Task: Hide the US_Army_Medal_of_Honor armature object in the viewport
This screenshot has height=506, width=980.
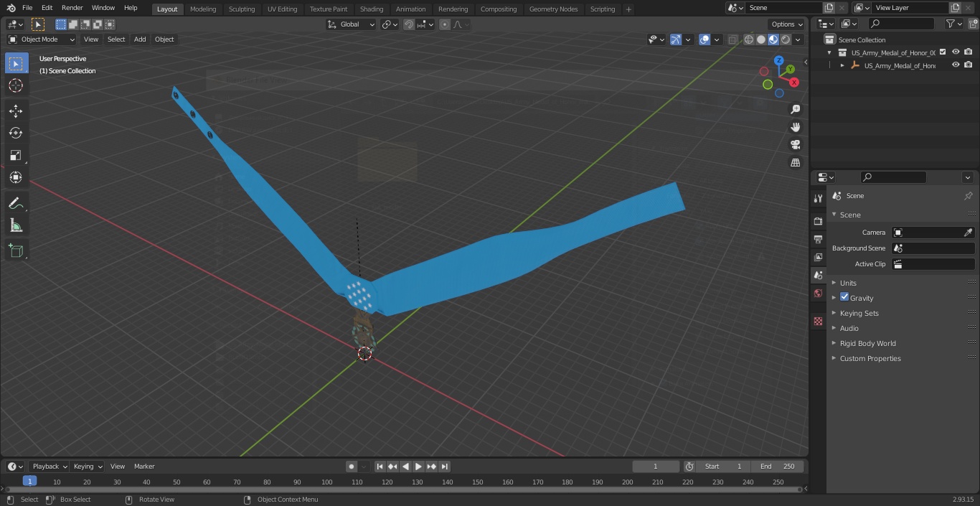Action: [956, 65]
